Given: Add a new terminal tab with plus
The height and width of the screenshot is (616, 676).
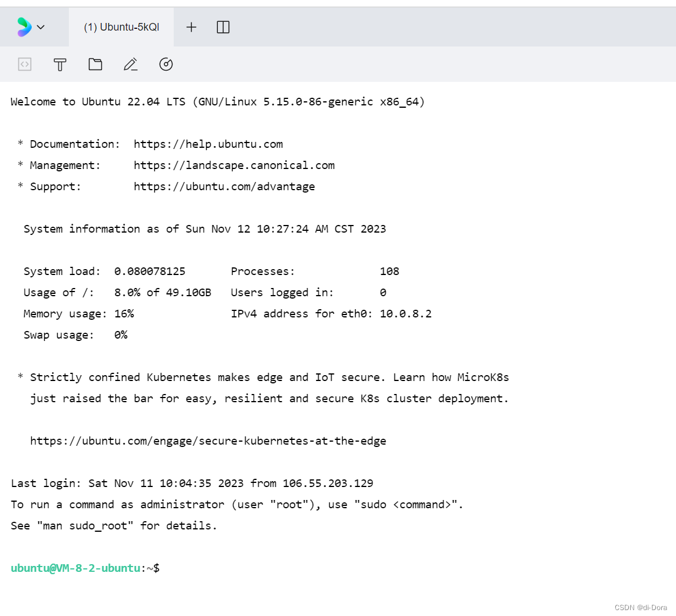Looking at the screenshot, I should pos(191,27).
